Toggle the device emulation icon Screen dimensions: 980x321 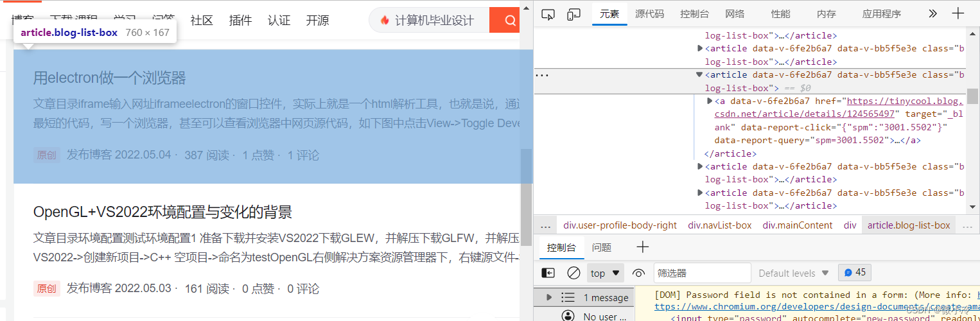click(x=574, y=13)
